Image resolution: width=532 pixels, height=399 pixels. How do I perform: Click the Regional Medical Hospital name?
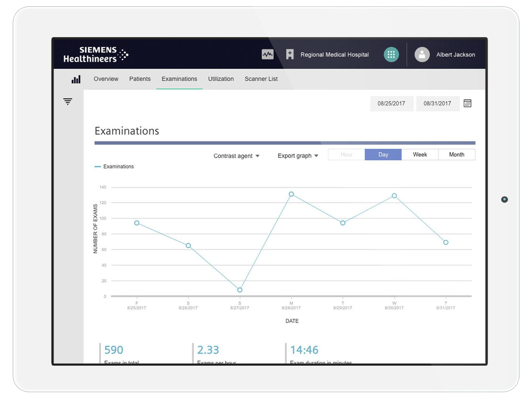pos(334,55)
